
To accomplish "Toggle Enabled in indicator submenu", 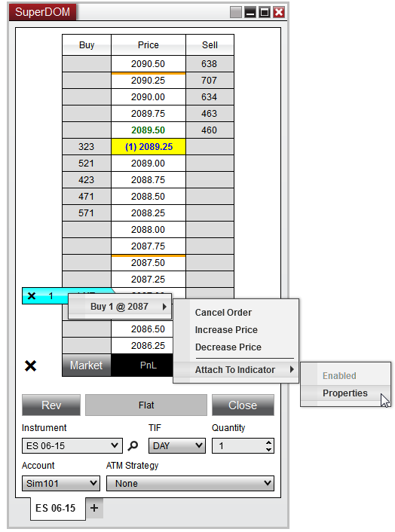I will [339, 375].
